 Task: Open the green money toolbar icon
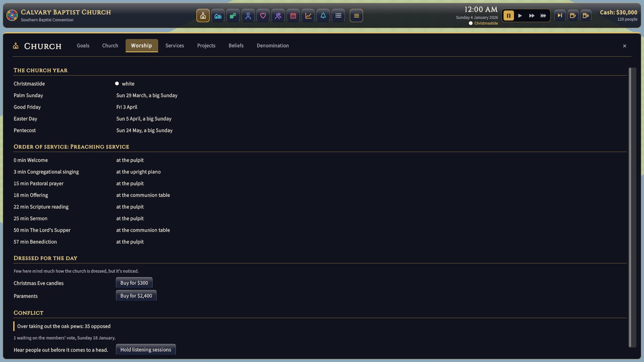coord(233,16)
